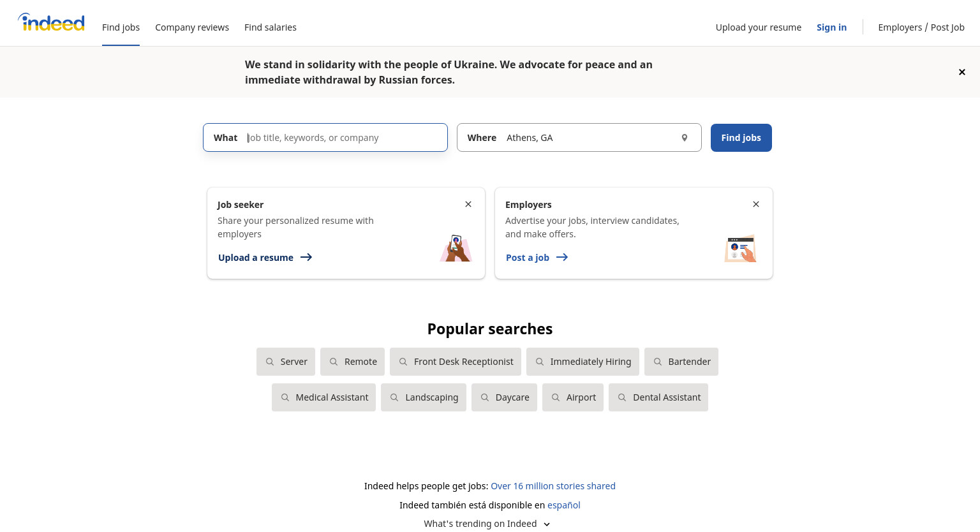Close the Employers card

756,204
